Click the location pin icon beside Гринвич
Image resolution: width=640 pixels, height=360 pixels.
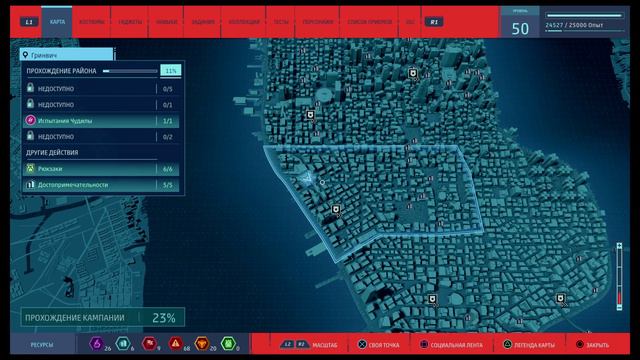[25, 55]
